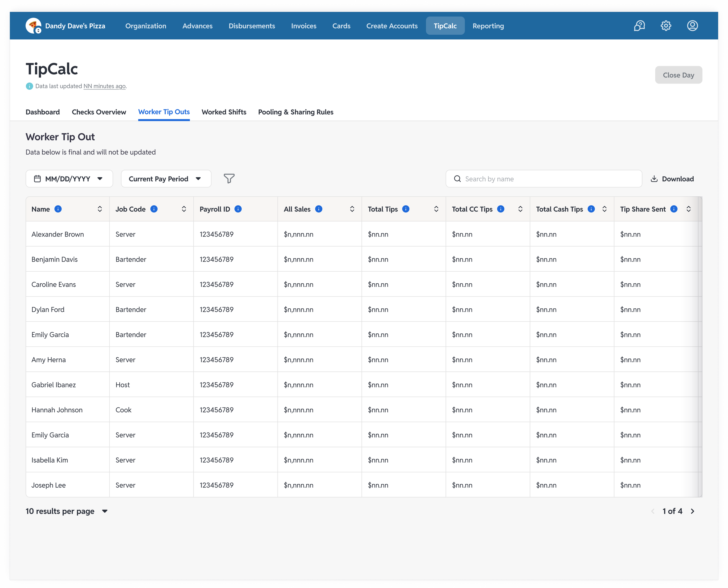Click the Host job code cell

(151, 384)
